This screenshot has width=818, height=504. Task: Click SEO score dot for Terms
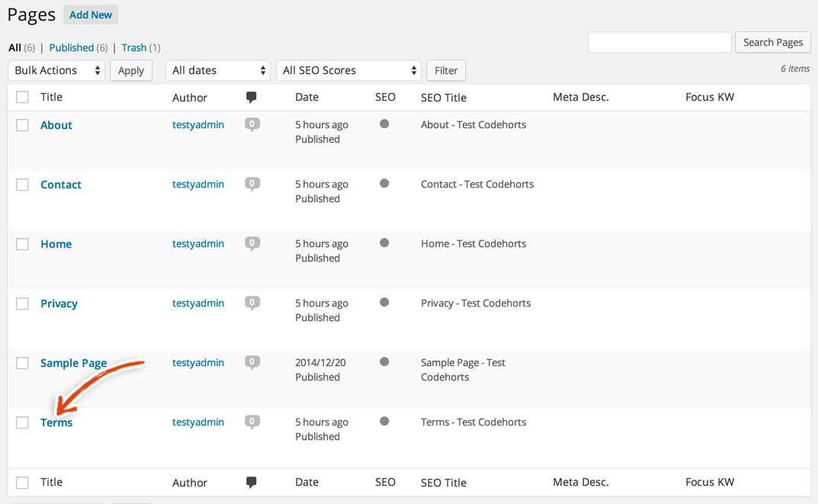(384, 421)
